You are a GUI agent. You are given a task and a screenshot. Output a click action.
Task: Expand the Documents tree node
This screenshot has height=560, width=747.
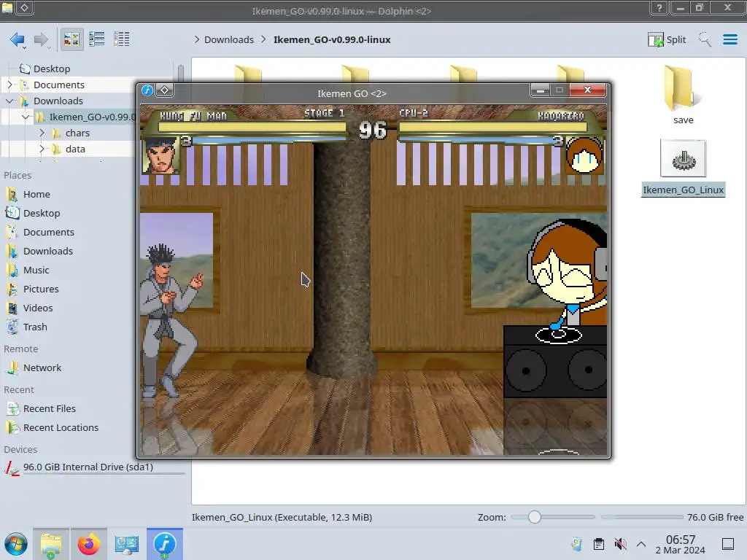(9, 85)
